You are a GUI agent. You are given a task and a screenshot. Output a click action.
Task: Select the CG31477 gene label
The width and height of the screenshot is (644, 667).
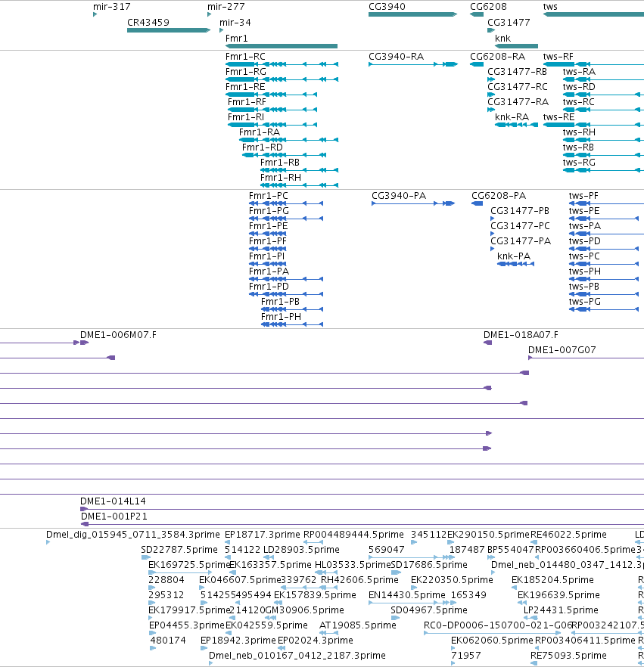(x=509, y=22)
